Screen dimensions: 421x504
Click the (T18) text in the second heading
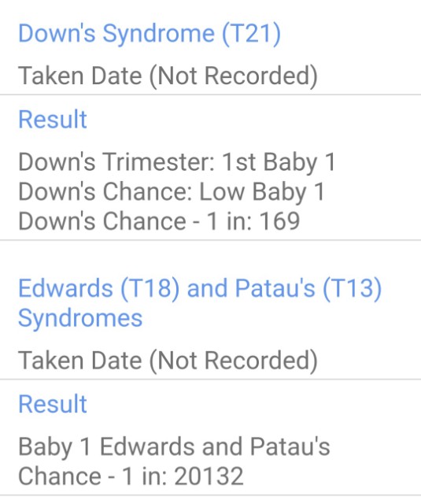[150, 289]
